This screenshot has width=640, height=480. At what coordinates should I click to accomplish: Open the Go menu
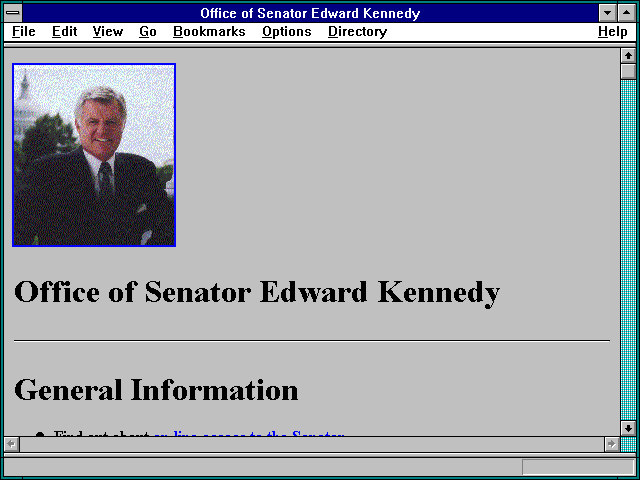click(x=148, y=31)
